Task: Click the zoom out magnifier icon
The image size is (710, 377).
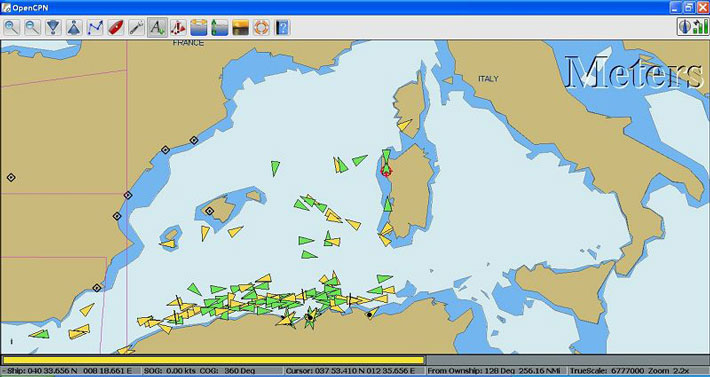Action: coord(32,28)
